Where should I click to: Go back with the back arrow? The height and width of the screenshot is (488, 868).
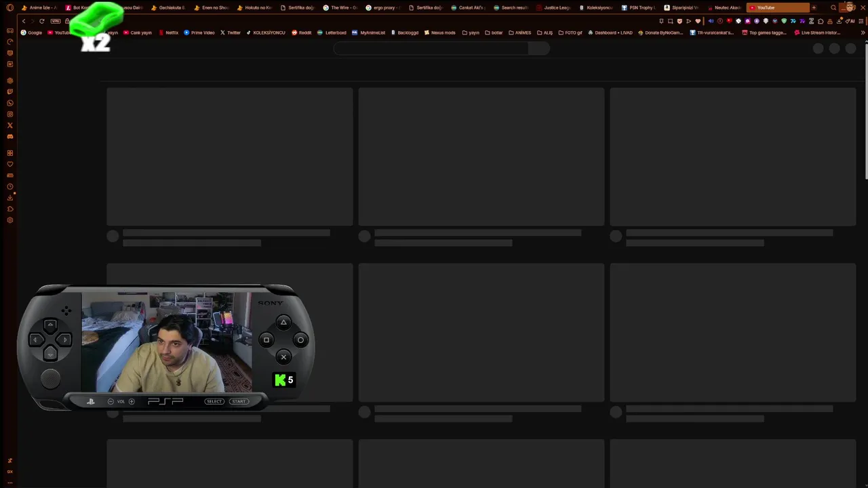24,21
